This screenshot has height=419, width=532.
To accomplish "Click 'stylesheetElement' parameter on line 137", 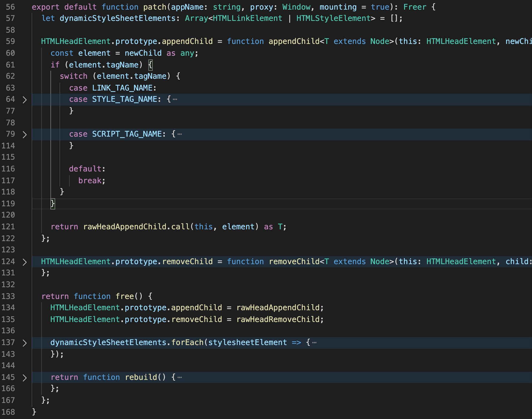I will tap(248, 342).
